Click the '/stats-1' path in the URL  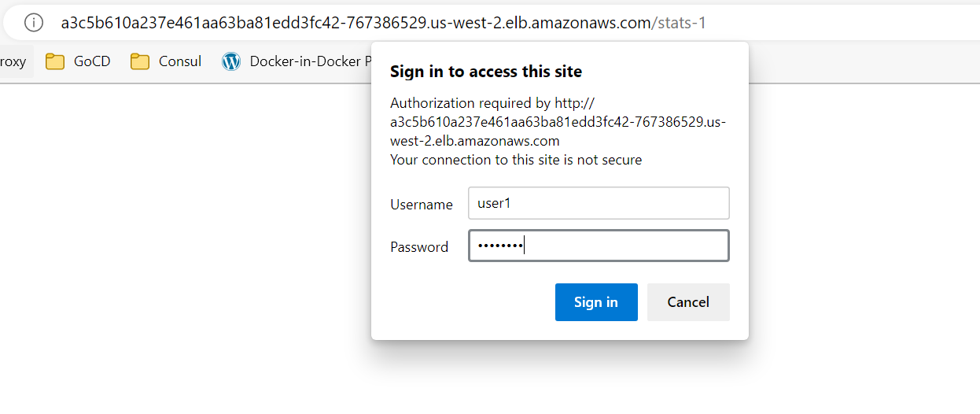point(679,23)
